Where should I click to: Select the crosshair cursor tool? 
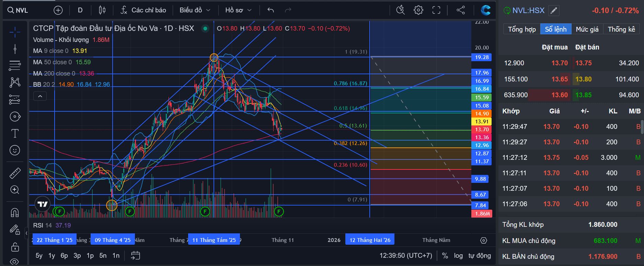click(15, 32)
